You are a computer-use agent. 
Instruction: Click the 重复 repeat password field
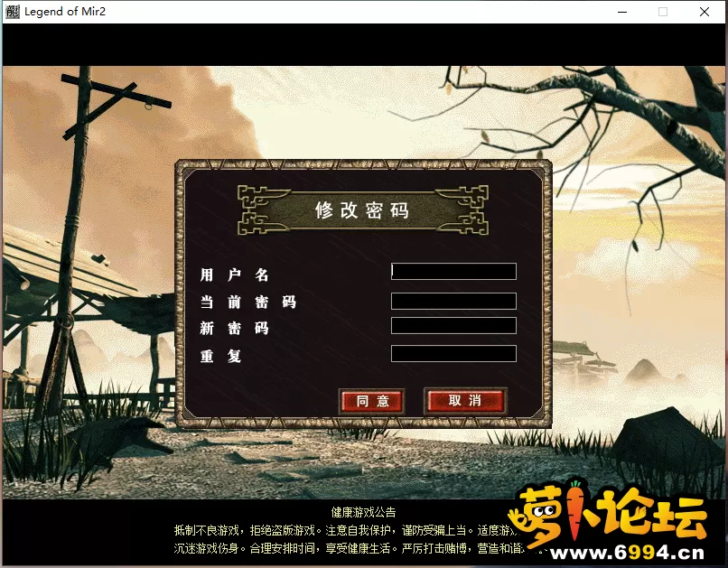453,354
